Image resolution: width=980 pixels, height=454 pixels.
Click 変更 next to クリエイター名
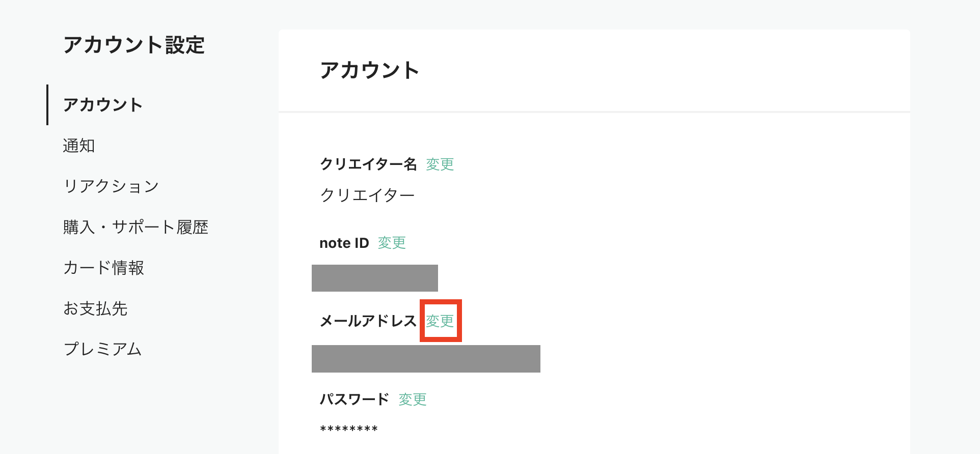point(440,164)
